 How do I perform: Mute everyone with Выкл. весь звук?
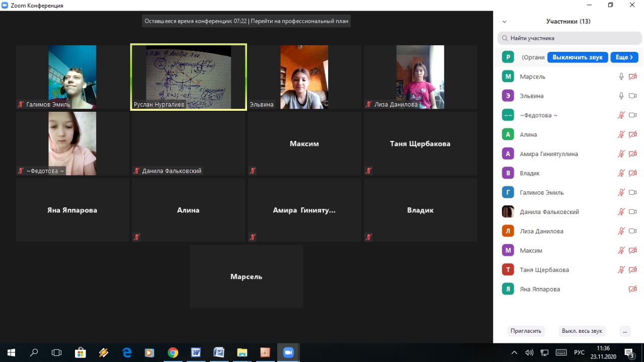(x=582, y=331)
